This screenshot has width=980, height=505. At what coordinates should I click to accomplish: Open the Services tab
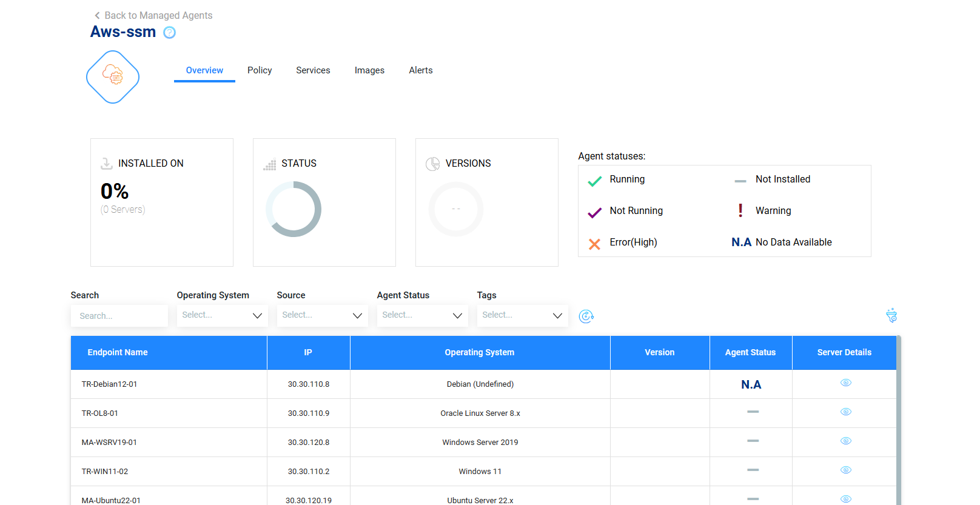(x=313, y=70)
